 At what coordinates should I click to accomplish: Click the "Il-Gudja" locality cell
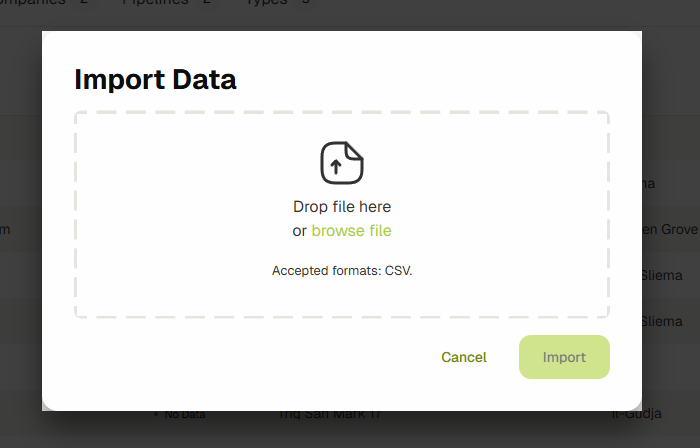[638, 413]
